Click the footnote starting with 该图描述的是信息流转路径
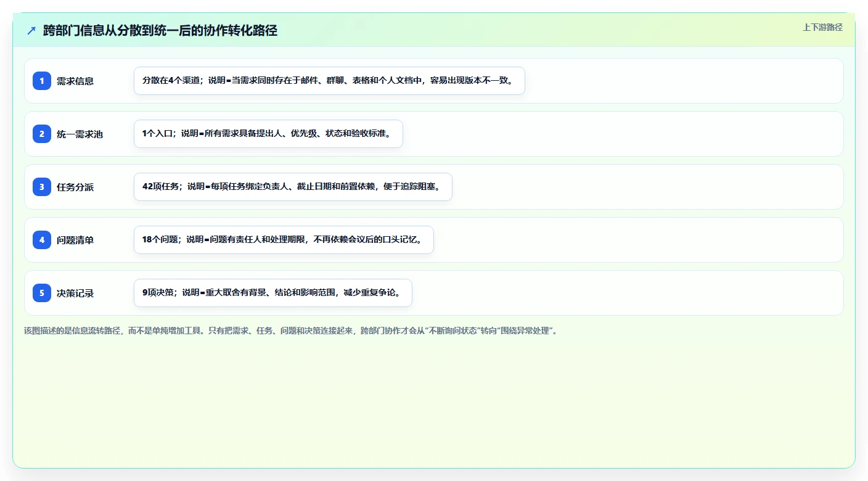The height and width of the screenshot is (481, 868). pos(291,331)
